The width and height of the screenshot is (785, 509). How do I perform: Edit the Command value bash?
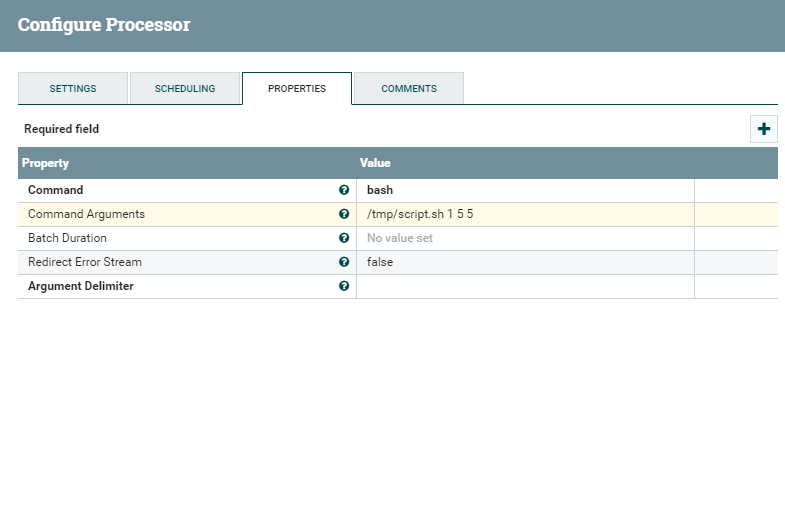click(525, 190)
